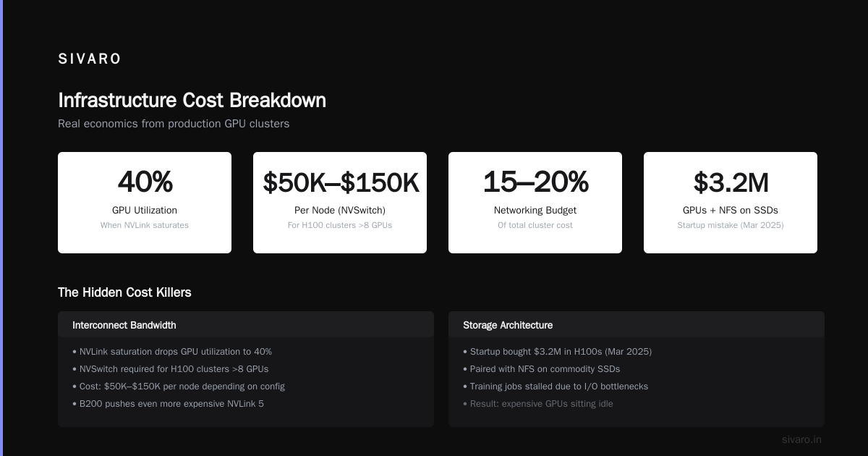This screenshot has width=868, height=456.
Task: Click the Real economics subtitle text
Action: pos(174,124)
